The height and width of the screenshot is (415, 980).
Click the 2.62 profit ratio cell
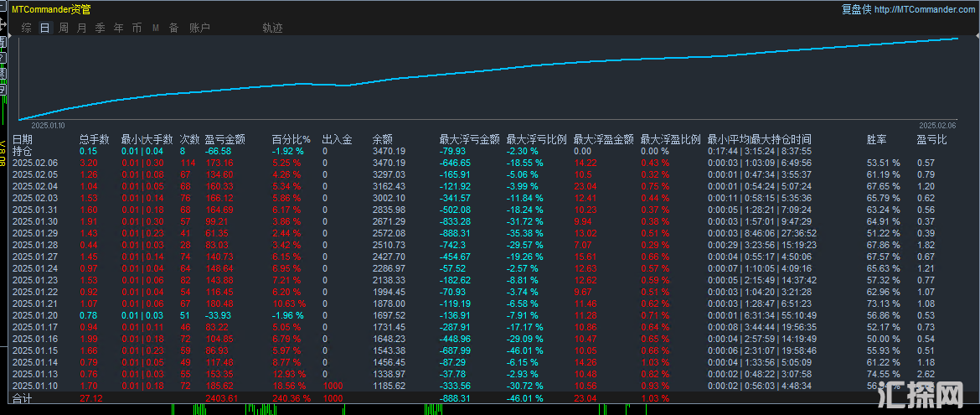925,374
